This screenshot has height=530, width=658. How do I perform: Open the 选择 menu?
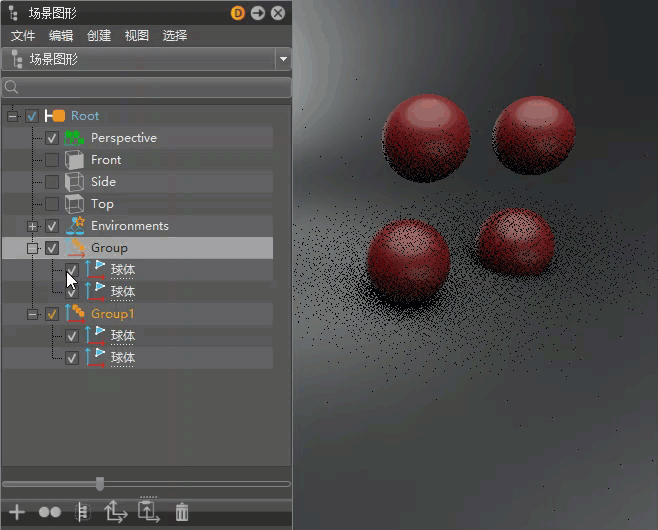point(175,36)
